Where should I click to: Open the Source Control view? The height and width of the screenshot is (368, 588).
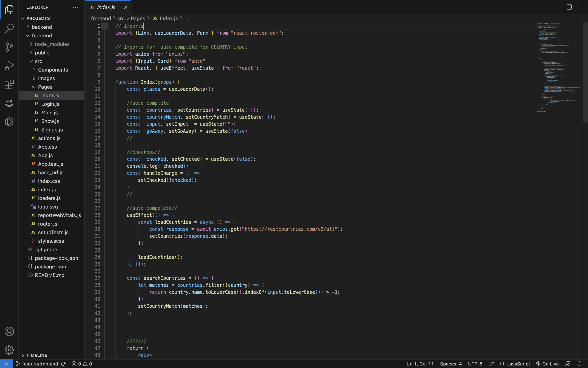(x=9, y=47)
